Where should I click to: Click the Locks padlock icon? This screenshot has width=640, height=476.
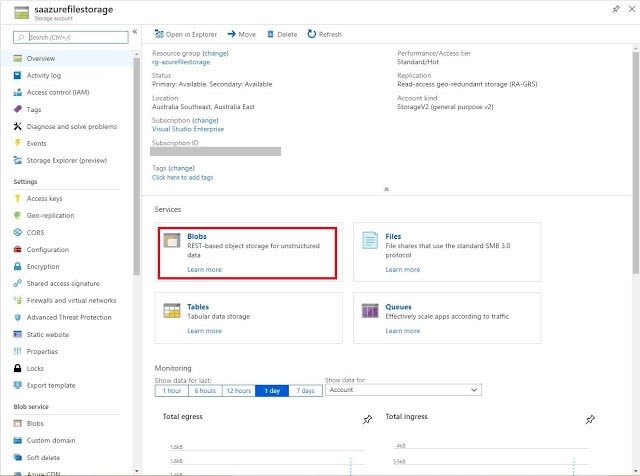coord(17,368)
